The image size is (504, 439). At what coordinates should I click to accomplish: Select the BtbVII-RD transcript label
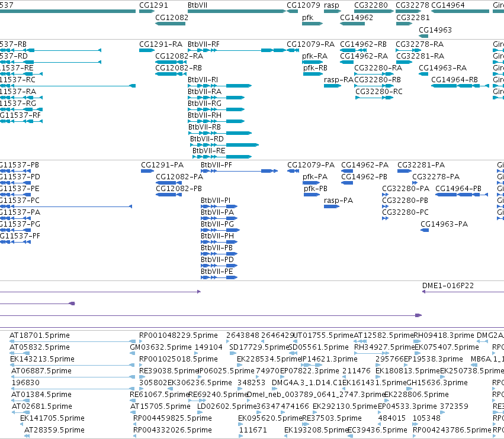[207, 139]
